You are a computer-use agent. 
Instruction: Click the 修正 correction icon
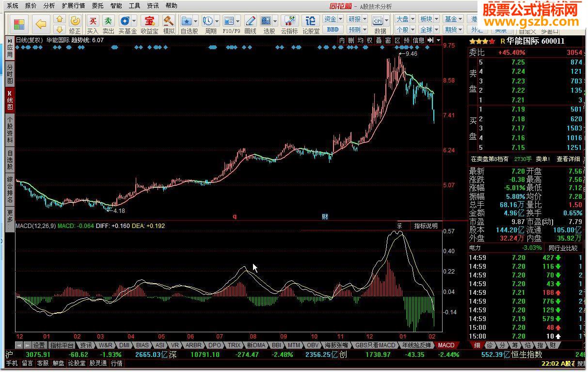(x=75, y=24)
